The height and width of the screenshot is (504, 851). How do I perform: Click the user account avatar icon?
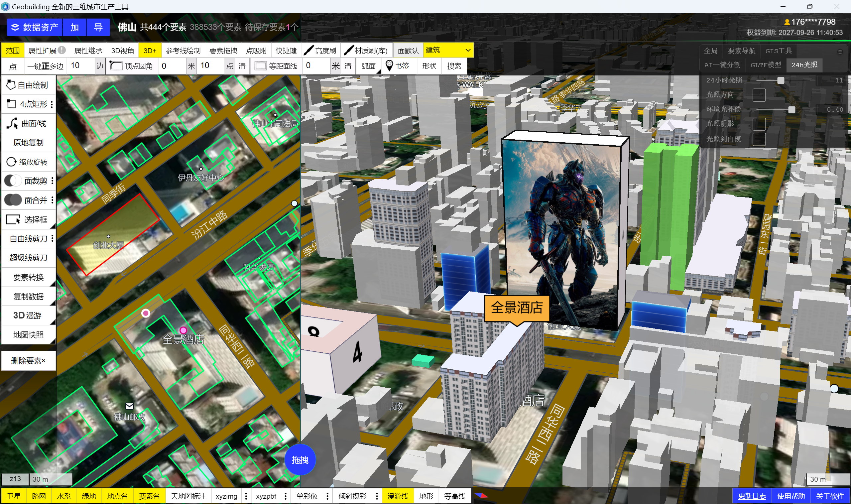click(x=787, y=22)
